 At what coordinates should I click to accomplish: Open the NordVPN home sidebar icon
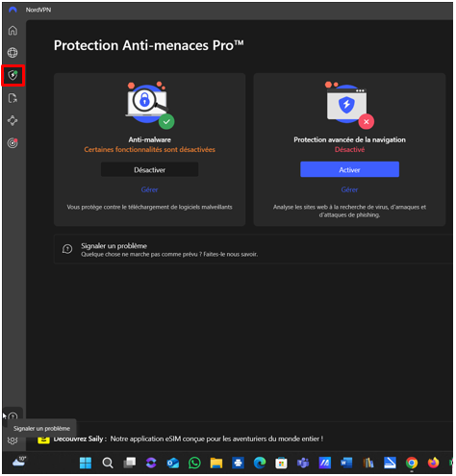13,31
